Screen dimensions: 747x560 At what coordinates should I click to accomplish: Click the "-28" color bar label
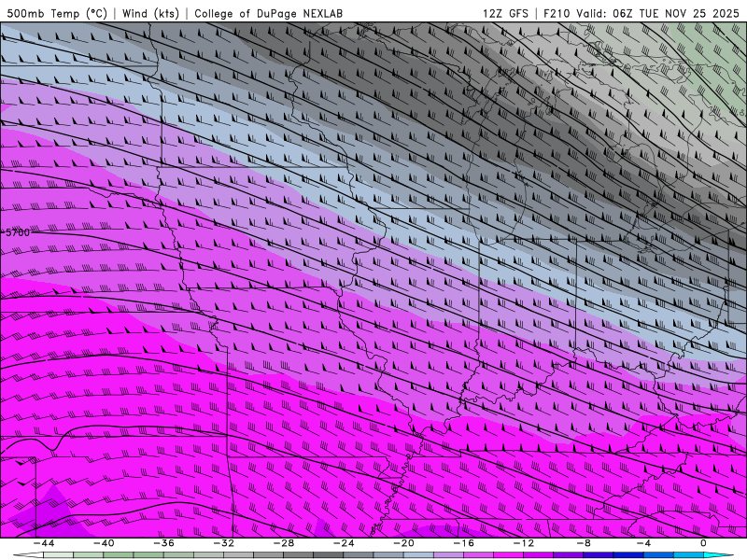(284, 543)
